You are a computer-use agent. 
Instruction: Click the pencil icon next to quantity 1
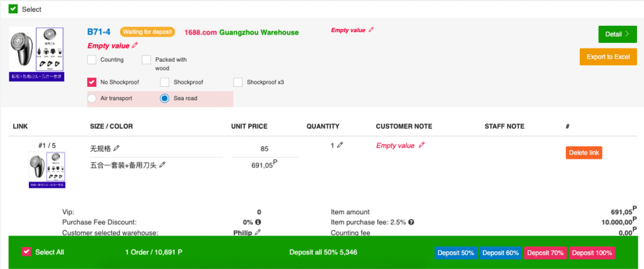[340, 145]
